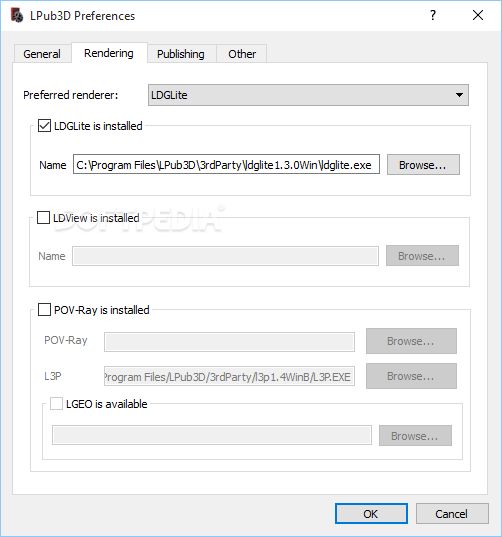Open the Publishing tab

[181, 54]
